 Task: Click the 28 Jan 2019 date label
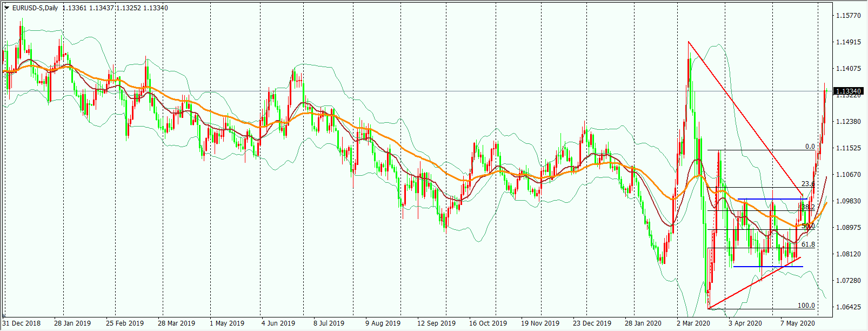[x=72, y=323]
